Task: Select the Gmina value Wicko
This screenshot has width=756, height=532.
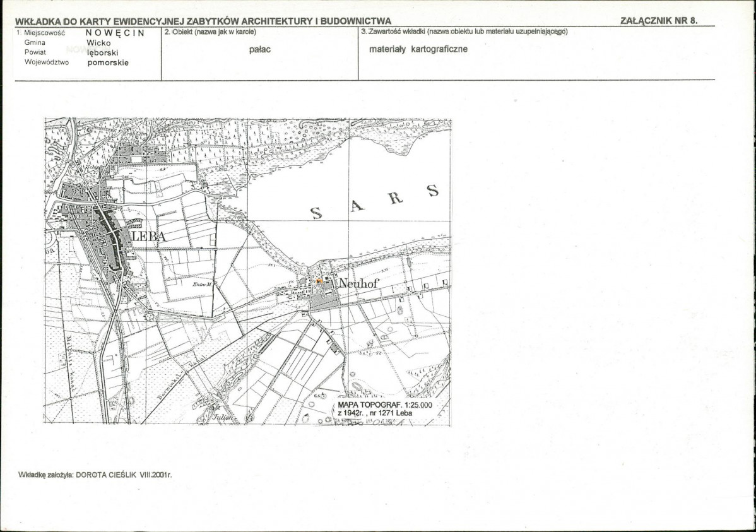Action: tap(99, 42)
